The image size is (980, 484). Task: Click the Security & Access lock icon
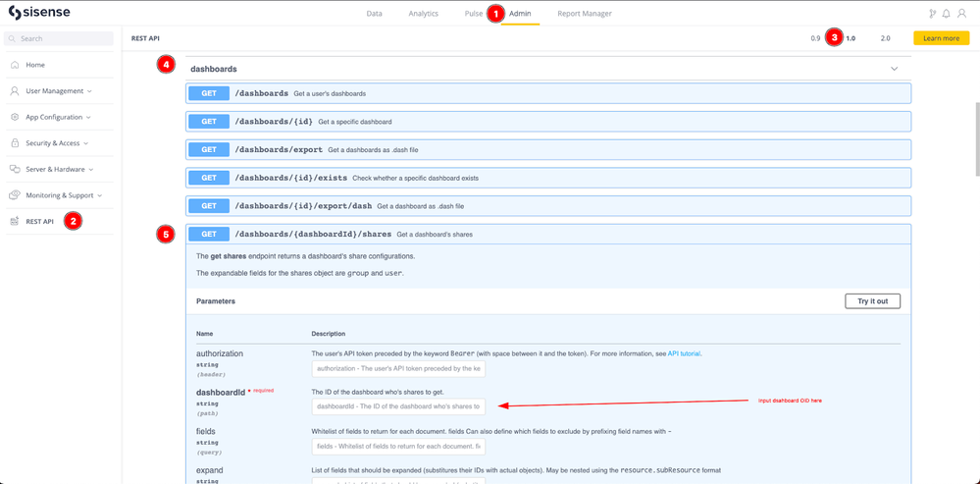click(15, 143)
